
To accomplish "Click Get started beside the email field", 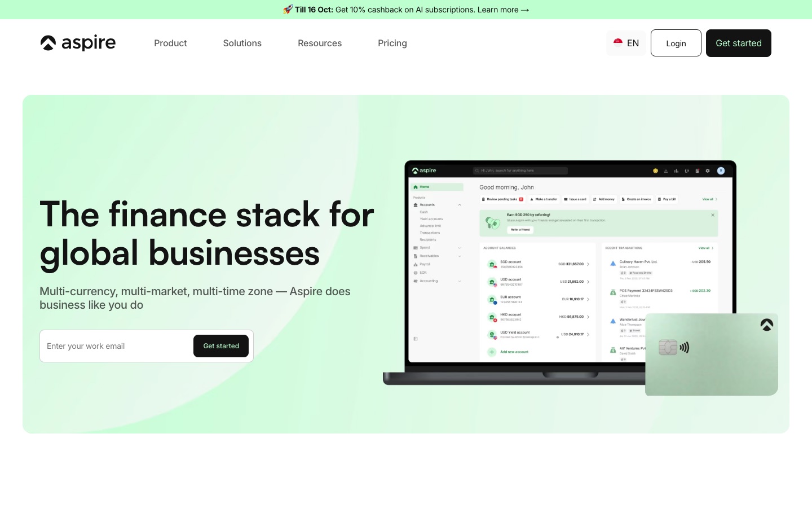I will (x=221, y=346).
